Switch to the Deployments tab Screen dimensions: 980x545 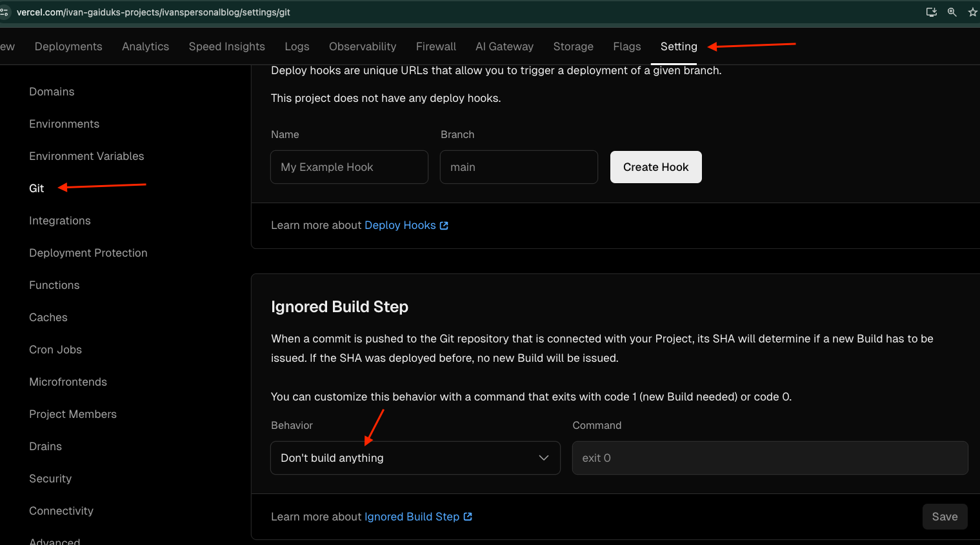(x=68, y=46)
